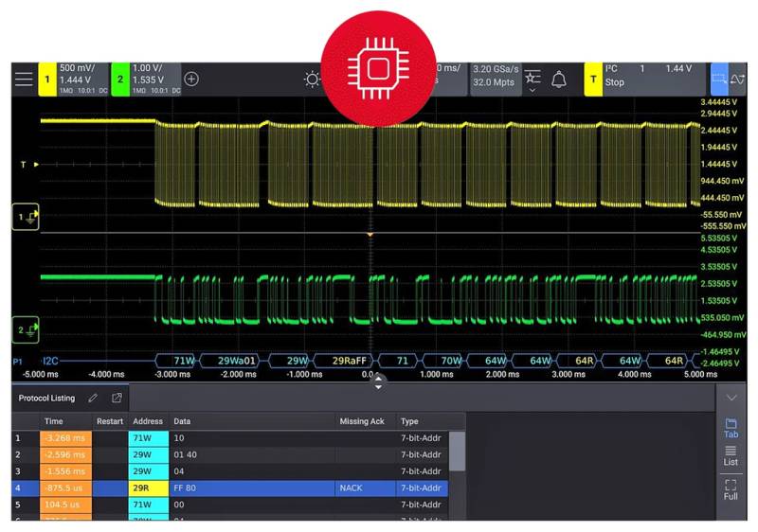Adjust waveform intensity with sun icon
The width and height of the screenshot is (758, 532).
pyautogui.click(x=312, y=80)
